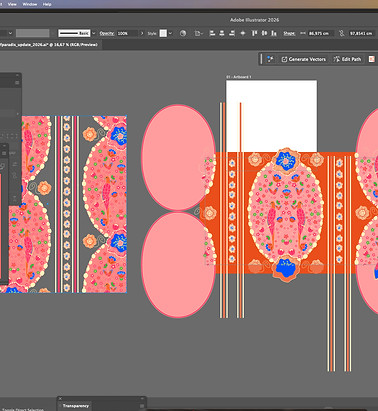The width and height of the screenshot is (378, 411).
Task: Select the lower pink ellipse on canvas
Action: (178, 265)
